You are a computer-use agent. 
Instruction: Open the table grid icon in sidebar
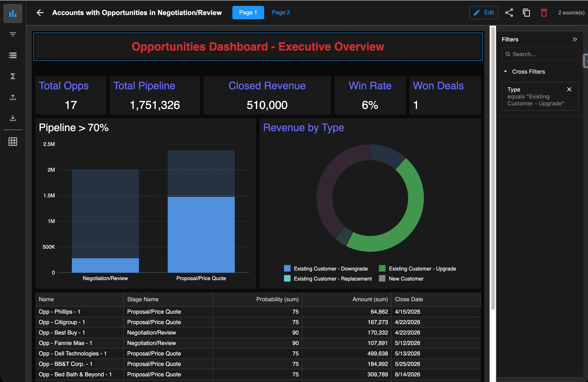[13, 142]
